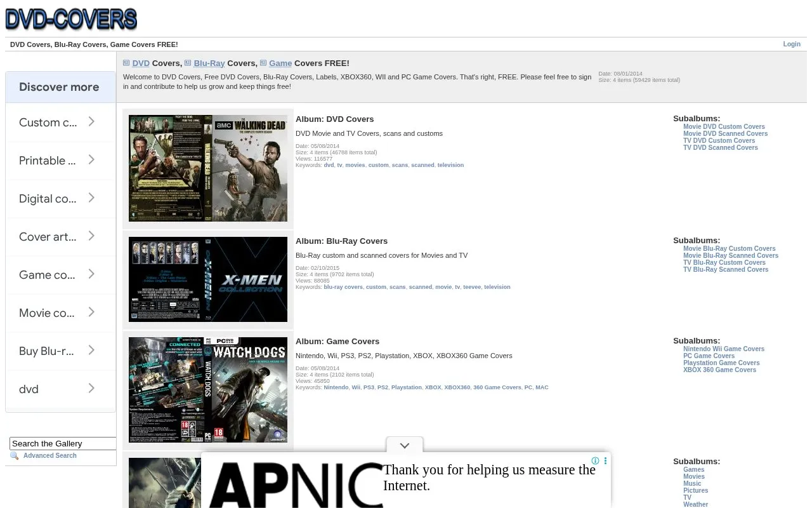Open Movie DVD Scanned Covers subalbum
The image size is (812, 508).
[x=725, y=134]
